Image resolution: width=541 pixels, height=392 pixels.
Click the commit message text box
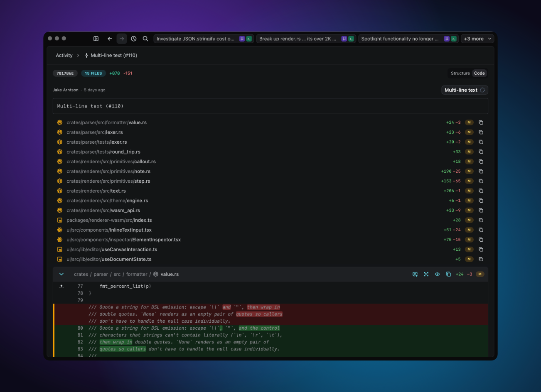(270, 106)
